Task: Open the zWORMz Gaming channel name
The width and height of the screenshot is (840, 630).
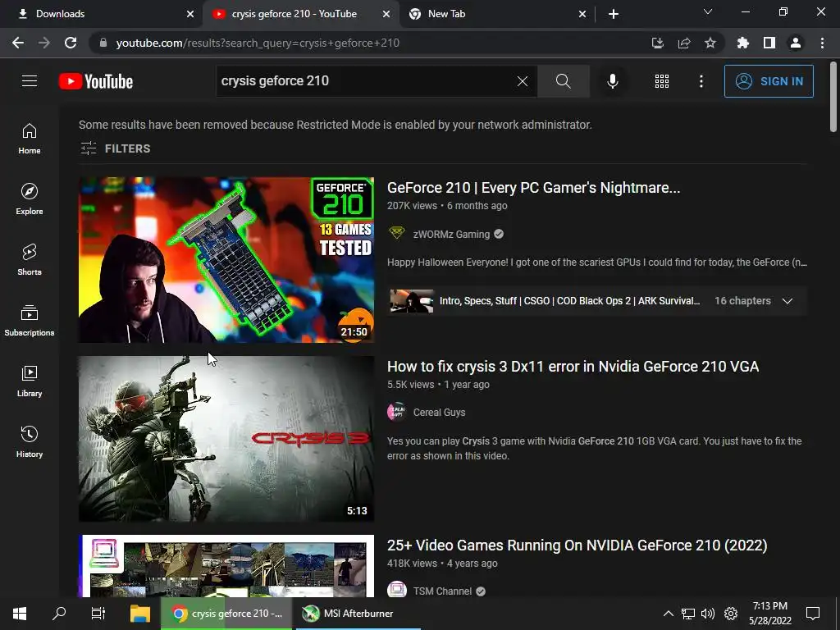Action: [451, 234]
